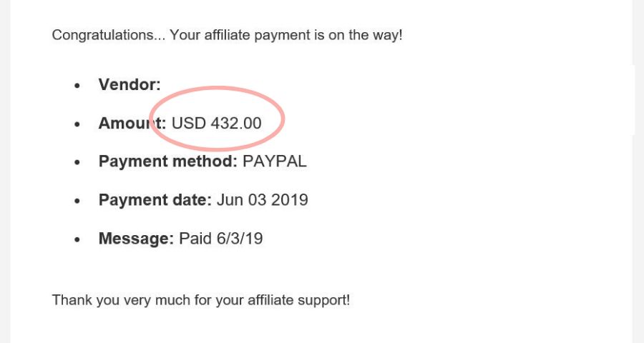The image size is (644, 343).
Task: Select the PAYPAL payment method text
Action: [x=275, y=161]
